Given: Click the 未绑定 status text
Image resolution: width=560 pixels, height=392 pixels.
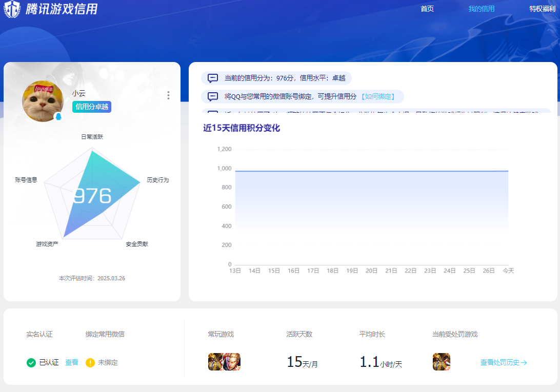Looking at the screenshot, I should 108,362.
